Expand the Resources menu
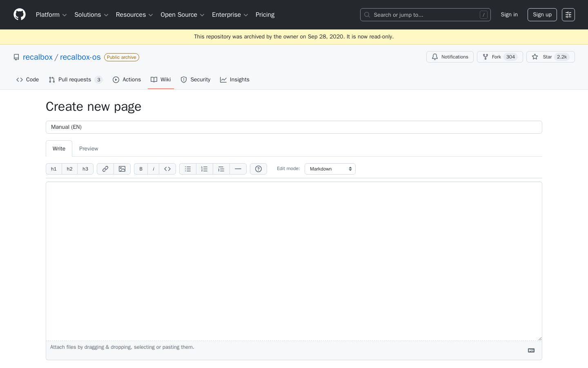 click(134, 15)
